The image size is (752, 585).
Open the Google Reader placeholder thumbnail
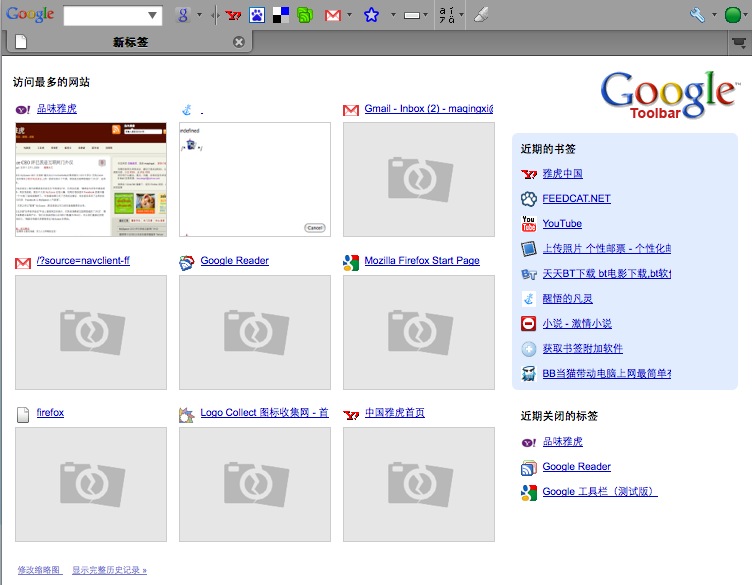[x=255, y=332]
